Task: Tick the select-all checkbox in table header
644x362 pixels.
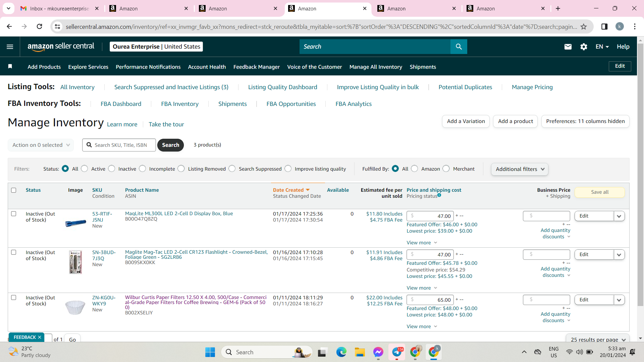Action: 14,190
